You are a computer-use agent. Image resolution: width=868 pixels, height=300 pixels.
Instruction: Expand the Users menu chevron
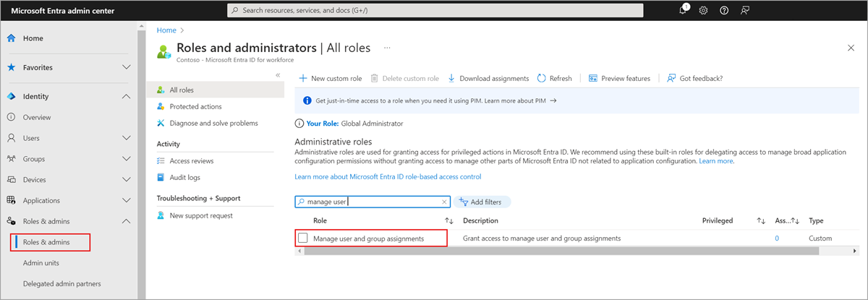(x=127, y=138)
